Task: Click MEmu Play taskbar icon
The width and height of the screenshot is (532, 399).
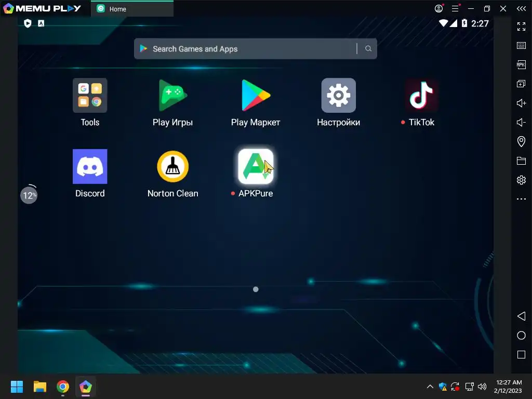Action: [x=86, y=387]
